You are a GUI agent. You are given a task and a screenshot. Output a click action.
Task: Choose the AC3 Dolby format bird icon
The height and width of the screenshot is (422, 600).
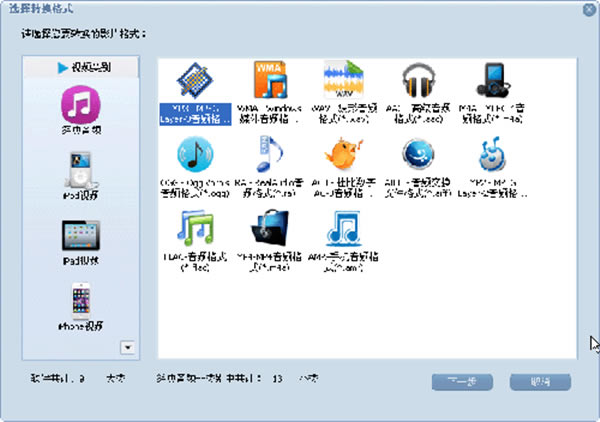(344, 154)
